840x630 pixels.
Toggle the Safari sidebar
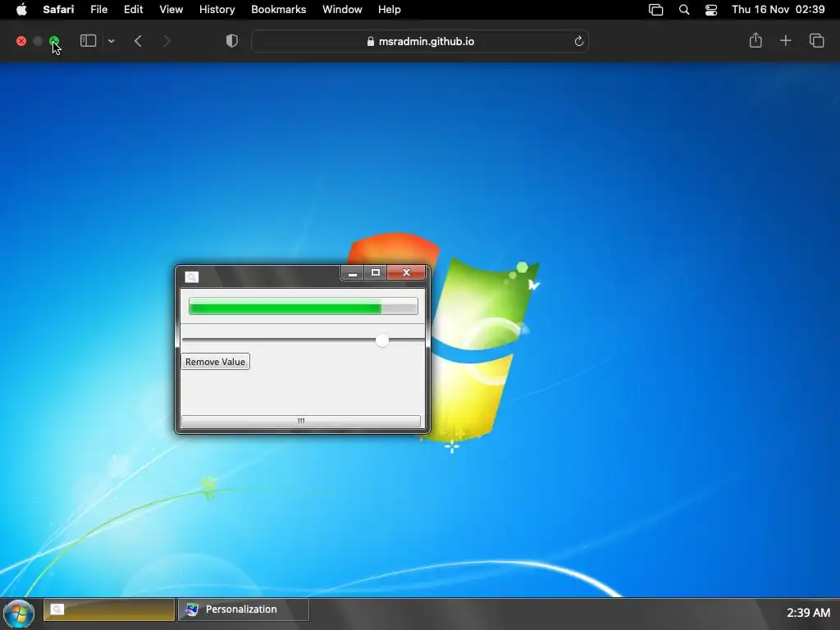pos(88,41)
